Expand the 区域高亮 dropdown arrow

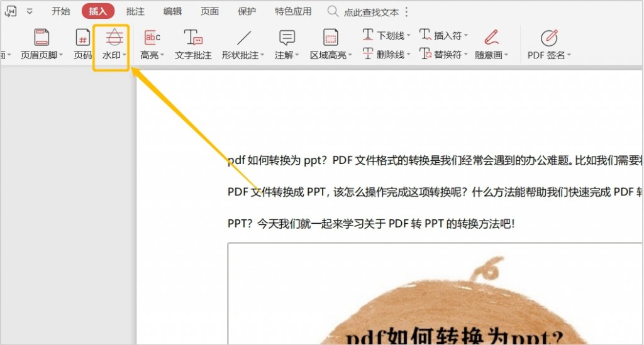point(350,55)
